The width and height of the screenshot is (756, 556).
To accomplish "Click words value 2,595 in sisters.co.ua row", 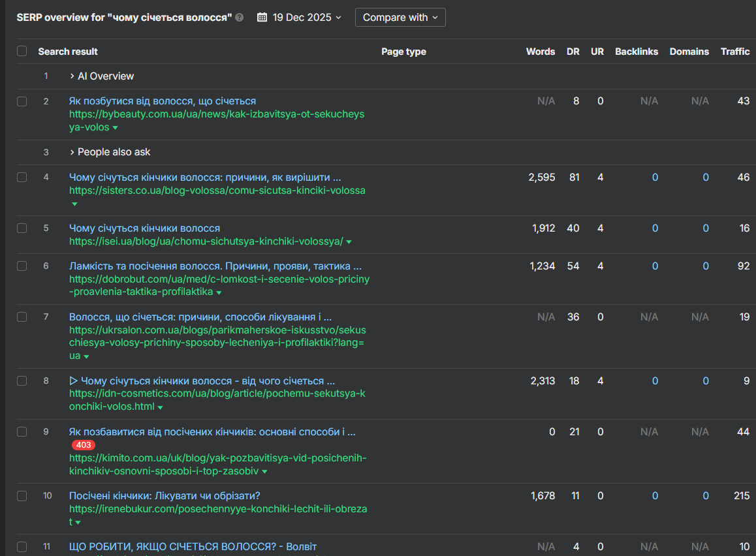I will [x=542, y=178].
